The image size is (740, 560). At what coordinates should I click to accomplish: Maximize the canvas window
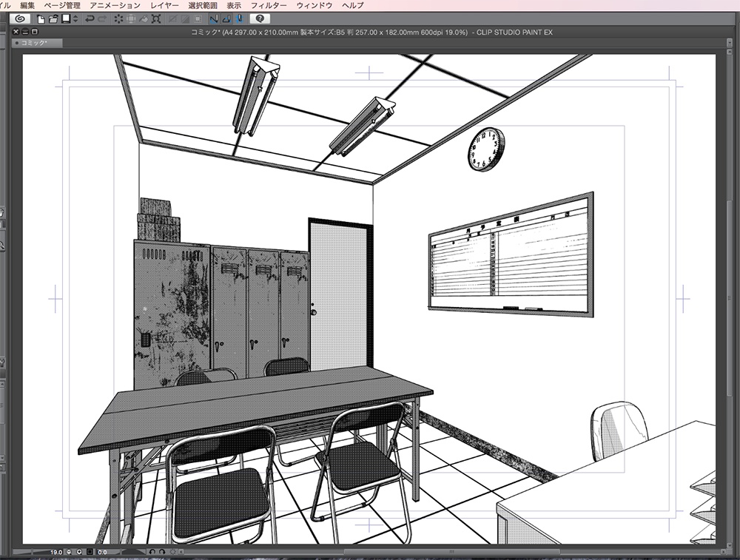click(x=34, y=32)
